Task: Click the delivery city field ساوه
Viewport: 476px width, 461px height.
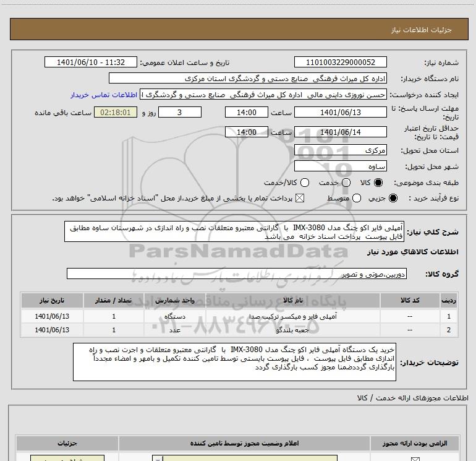Action: pyautogui.click(x=340, y=166)
